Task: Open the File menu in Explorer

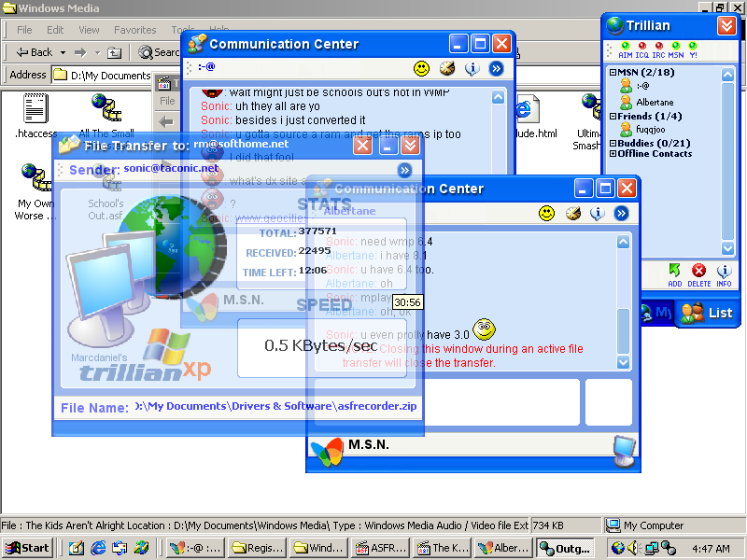Action: [x=25, y=30]
